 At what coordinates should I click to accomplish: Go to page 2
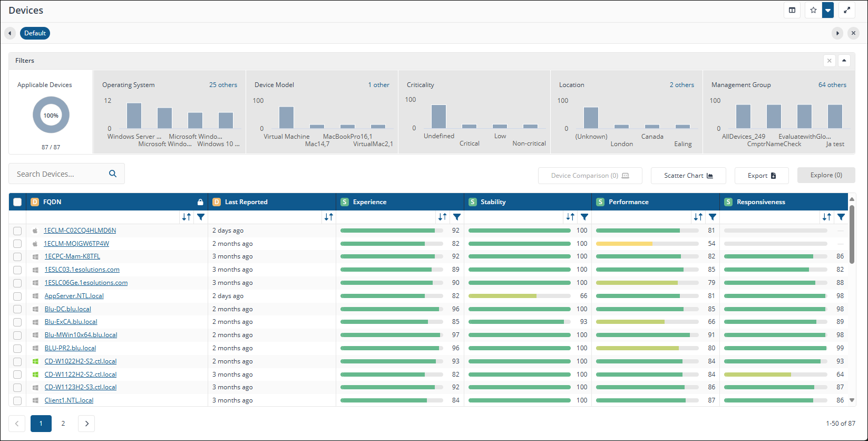coord(63,424)
